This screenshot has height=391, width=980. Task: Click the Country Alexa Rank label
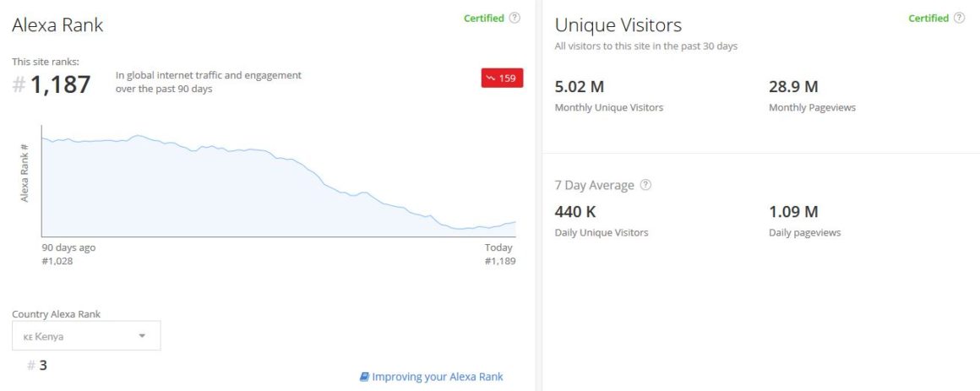pos(57,314)
